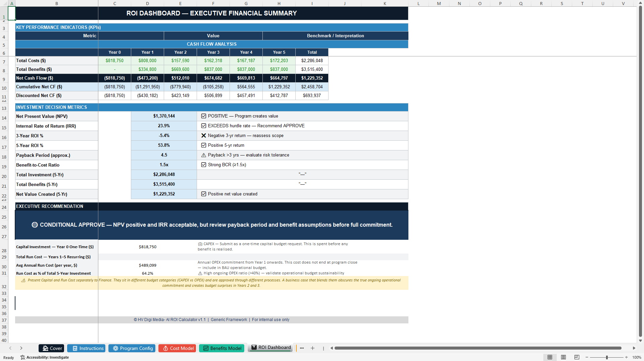Image resolution: width=644 pixels, height=361 pixels.
Task: Switch to Cost Model sheet
Action: [177, 348]
